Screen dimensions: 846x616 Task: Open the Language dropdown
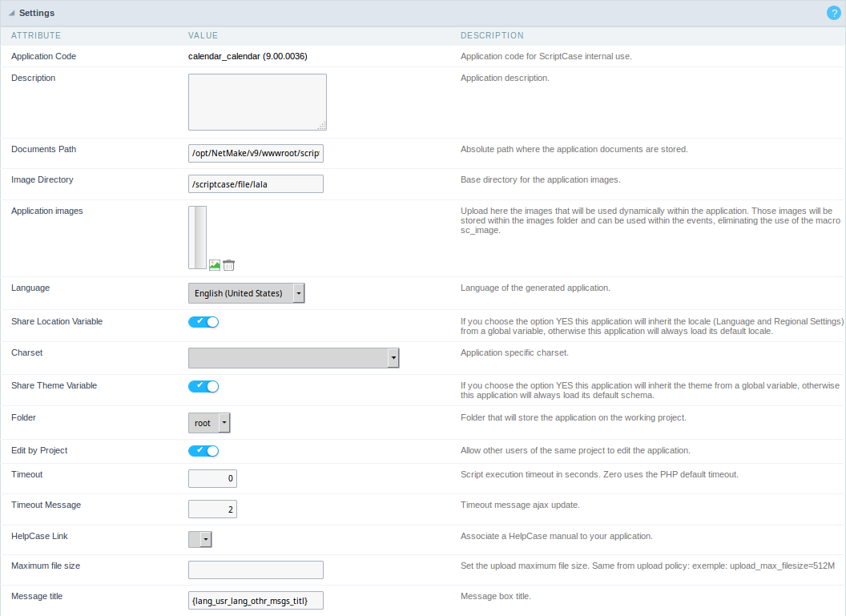[x=298, y=292]
